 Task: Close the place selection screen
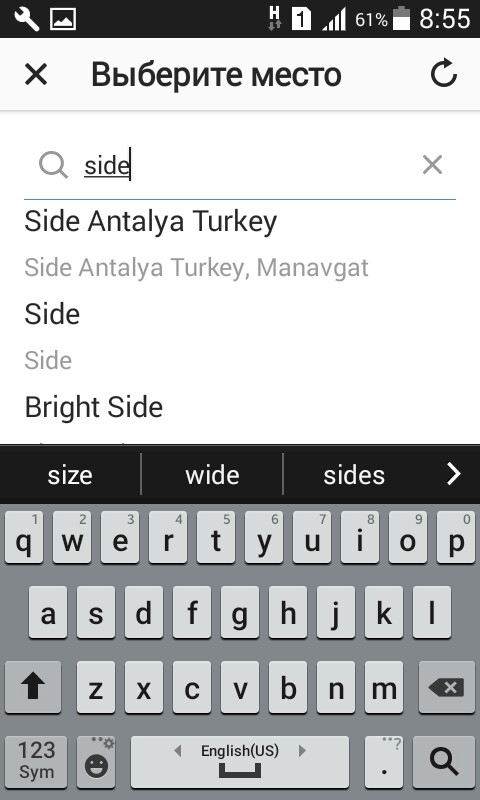coord(36,74)
